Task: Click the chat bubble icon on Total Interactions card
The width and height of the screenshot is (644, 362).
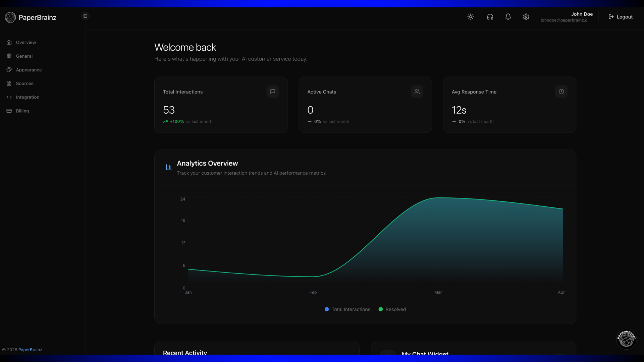Action: click(x=273, y=92)
